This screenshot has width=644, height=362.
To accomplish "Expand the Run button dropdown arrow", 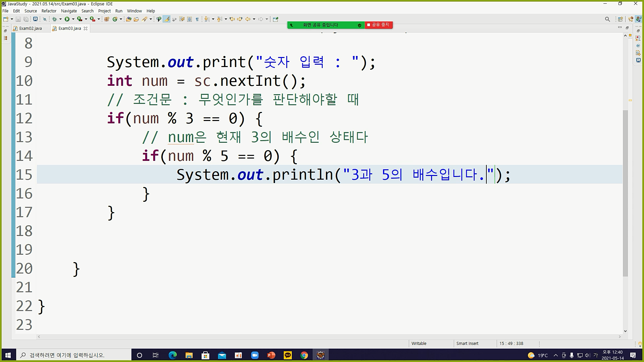I will pyautogui.click(x=73, y=19).
